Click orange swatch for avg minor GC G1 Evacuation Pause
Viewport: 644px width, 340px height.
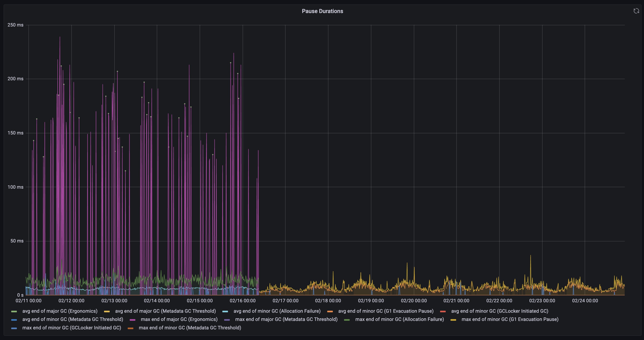[x=330, y=311]
